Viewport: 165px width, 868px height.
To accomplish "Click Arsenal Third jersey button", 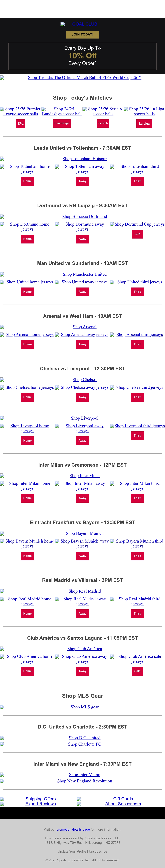I will click(137, 344).
